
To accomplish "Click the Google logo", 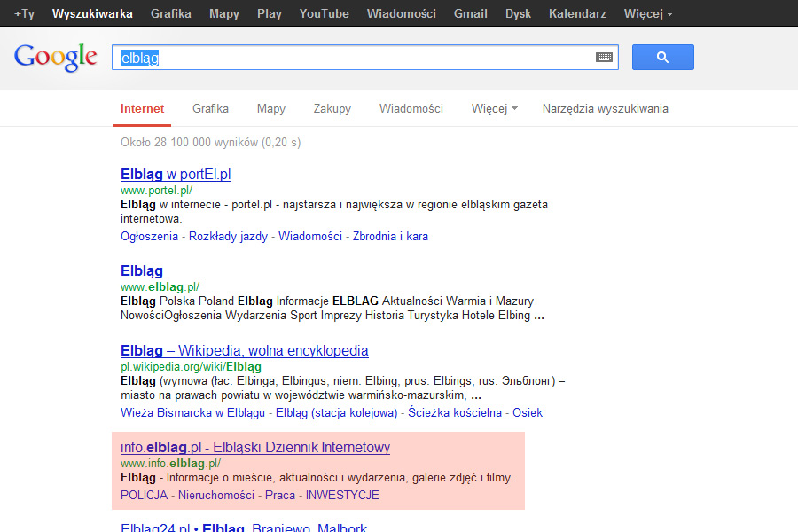I will (56, 58).
